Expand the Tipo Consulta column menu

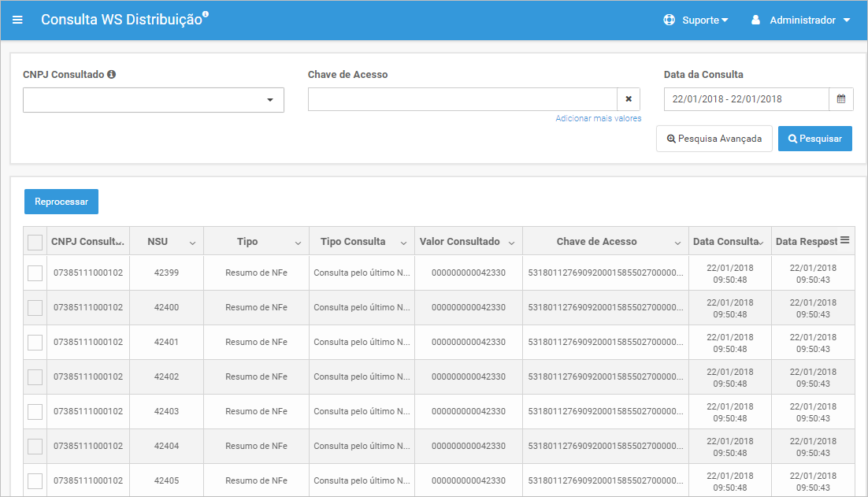(x=403, y=243)
